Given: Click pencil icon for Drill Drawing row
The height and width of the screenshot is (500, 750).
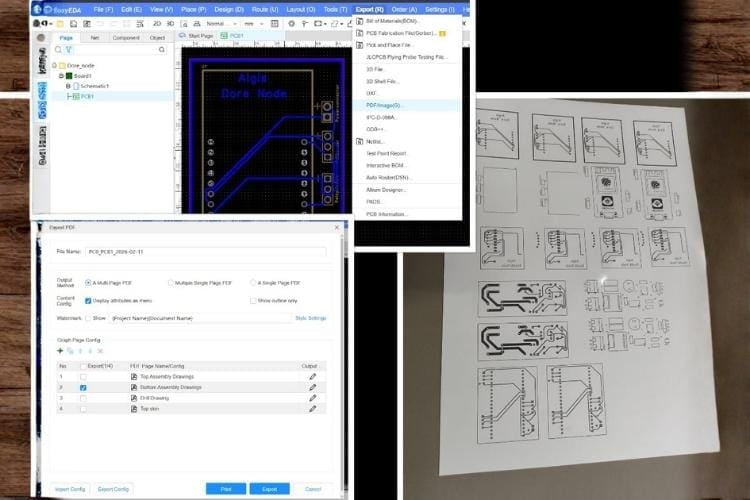Looking at the screenshot, I should (x=312, y=398).
